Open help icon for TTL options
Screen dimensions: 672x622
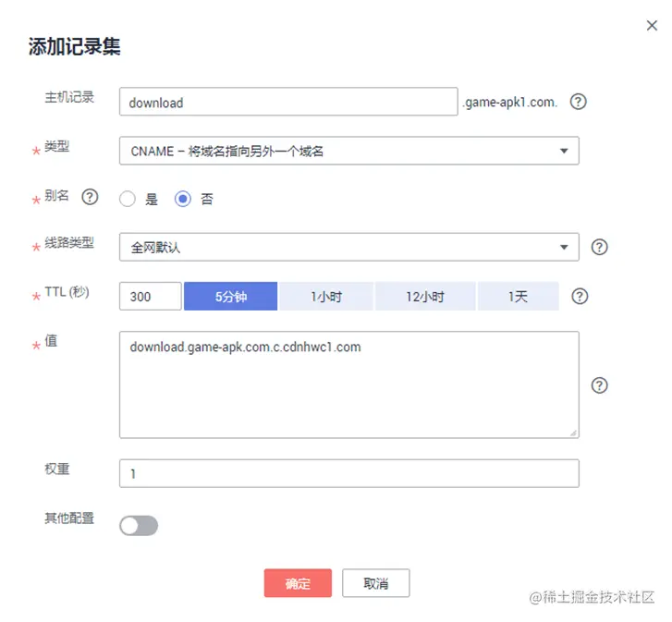click(x=580, y=297)
